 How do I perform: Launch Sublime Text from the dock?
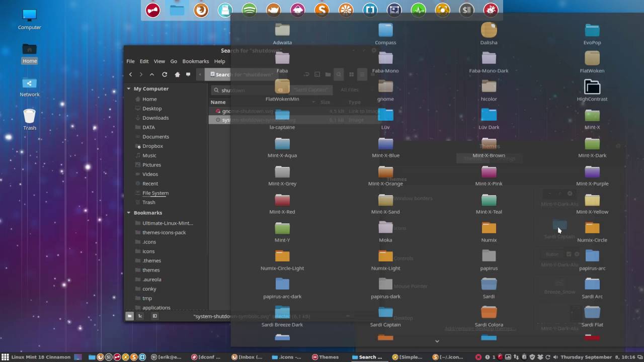click(x=321, y=10)
